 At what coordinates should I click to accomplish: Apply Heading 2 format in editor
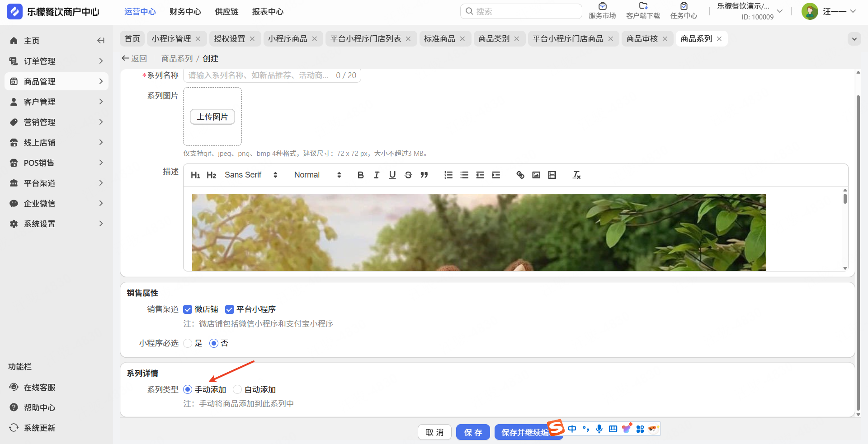(211, 175)
